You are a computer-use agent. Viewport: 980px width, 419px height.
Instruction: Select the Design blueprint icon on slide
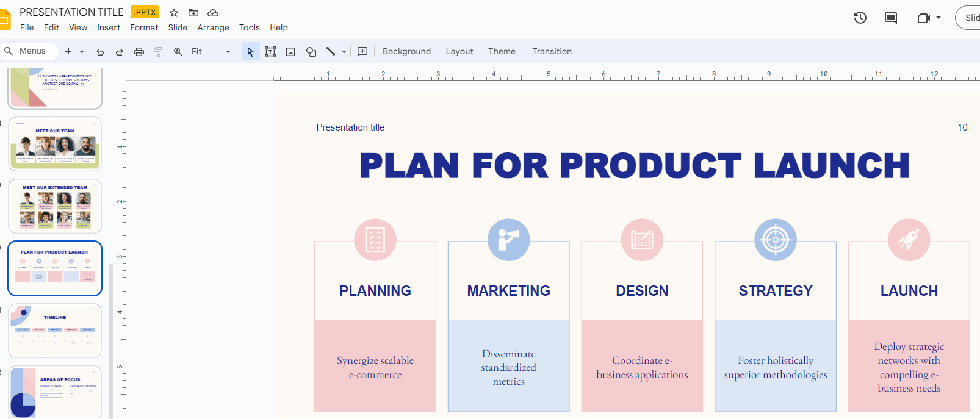point(642,240)
